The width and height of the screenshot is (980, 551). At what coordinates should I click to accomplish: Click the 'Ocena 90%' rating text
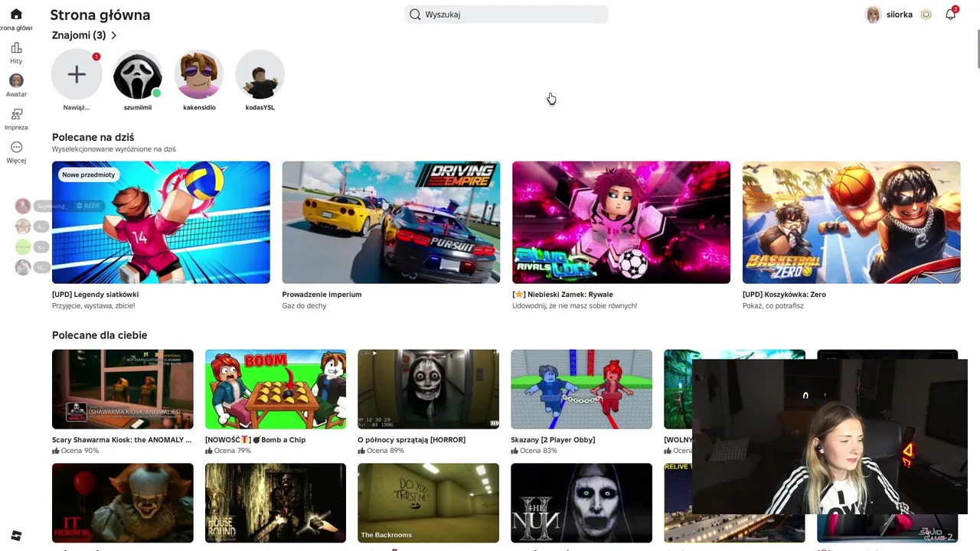pyautogui.click(x=80, y=451)
